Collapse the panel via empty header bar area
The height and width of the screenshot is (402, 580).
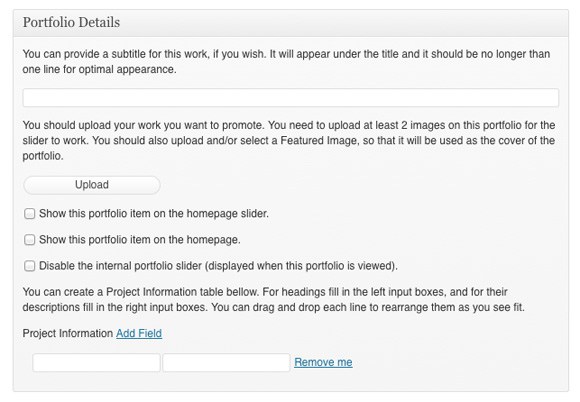pos(344,23)
